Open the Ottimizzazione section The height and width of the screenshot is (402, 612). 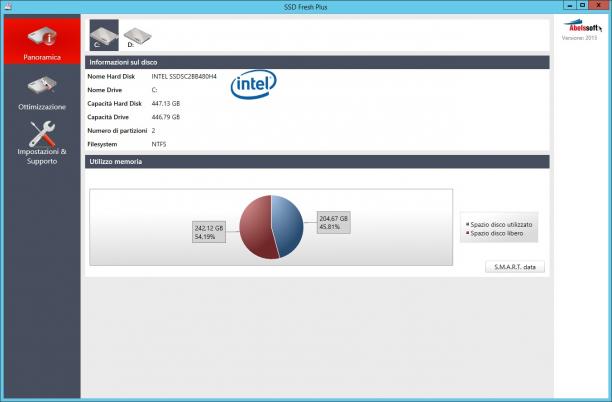42,93
